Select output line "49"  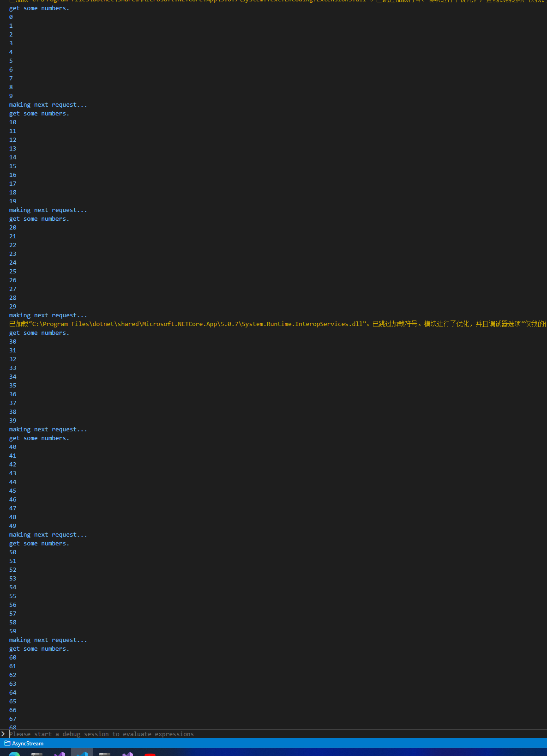click(x=13, y=526)
